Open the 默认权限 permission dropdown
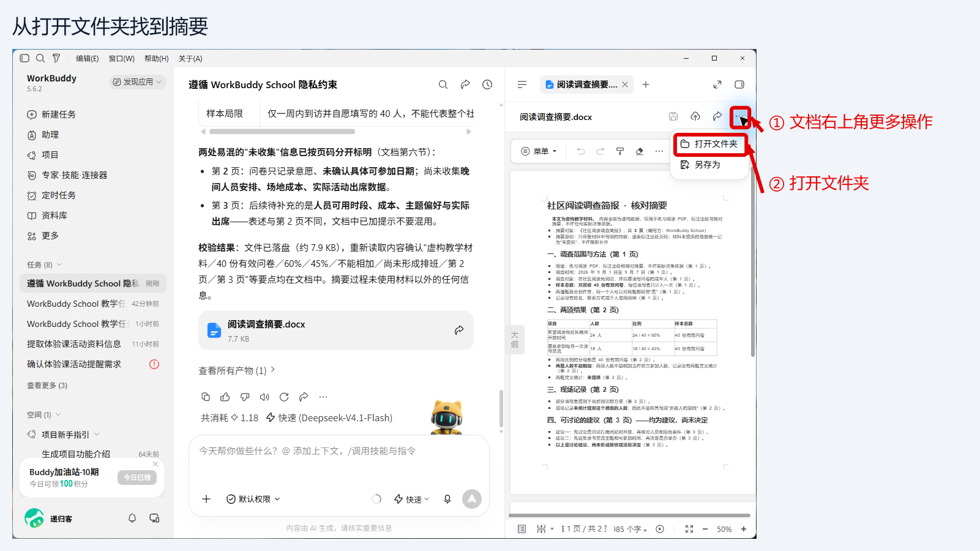 tap(253, 499)
